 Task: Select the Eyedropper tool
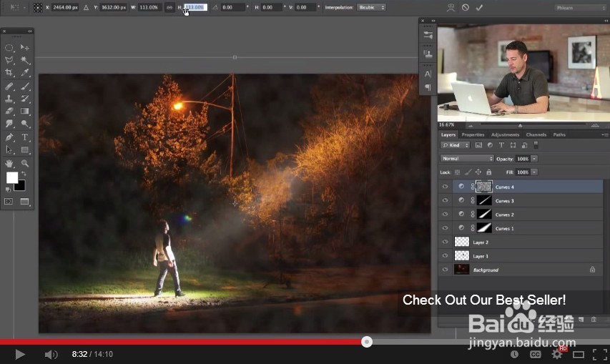[25, 72]
